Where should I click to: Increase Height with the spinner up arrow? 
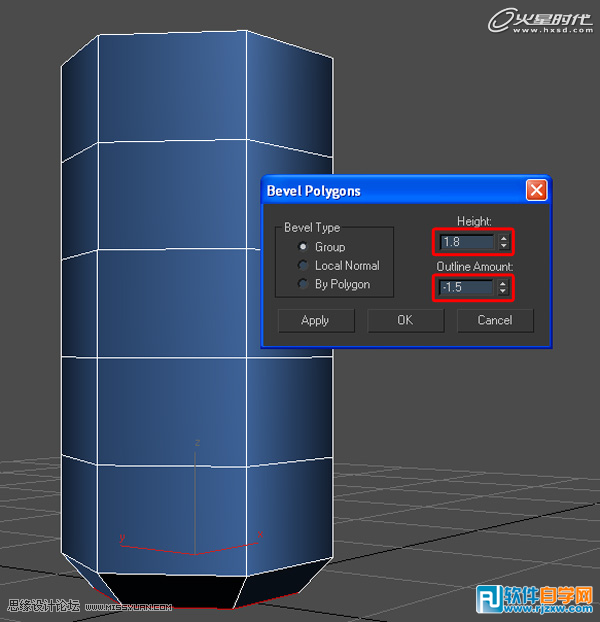click(x=502, y=238)
